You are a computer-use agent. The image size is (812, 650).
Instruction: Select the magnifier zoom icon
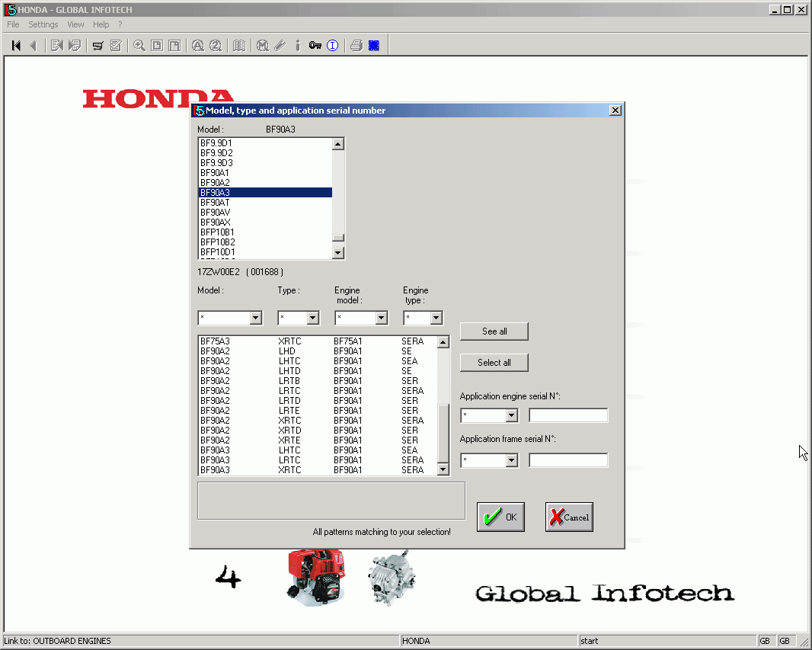(139, 46)
